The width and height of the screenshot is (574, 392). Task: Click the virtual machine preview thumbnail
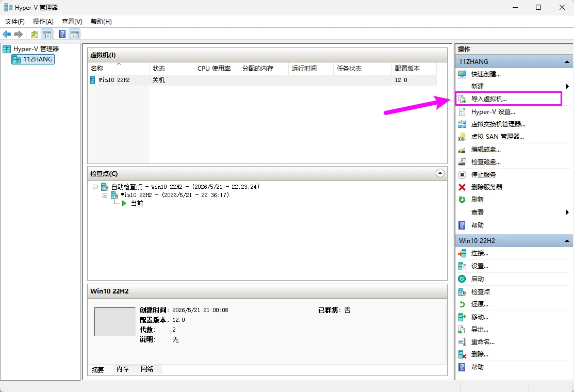click(115, 322)
